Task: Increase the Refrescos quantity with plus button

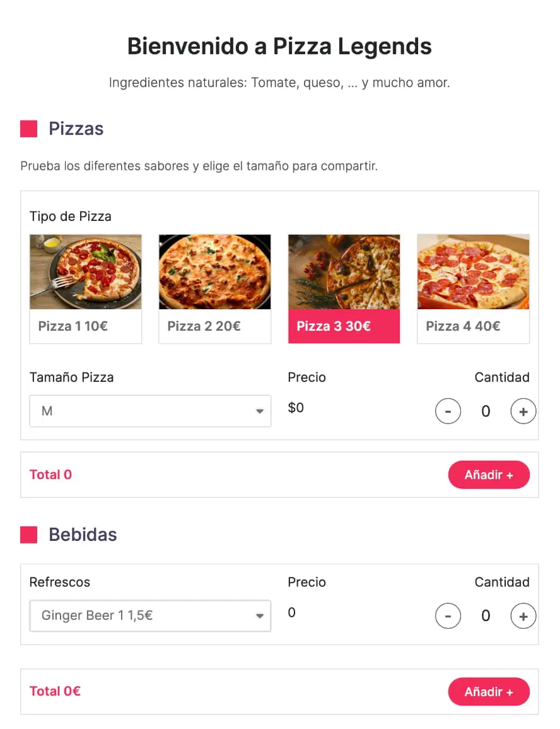Action: coord(523,616)
